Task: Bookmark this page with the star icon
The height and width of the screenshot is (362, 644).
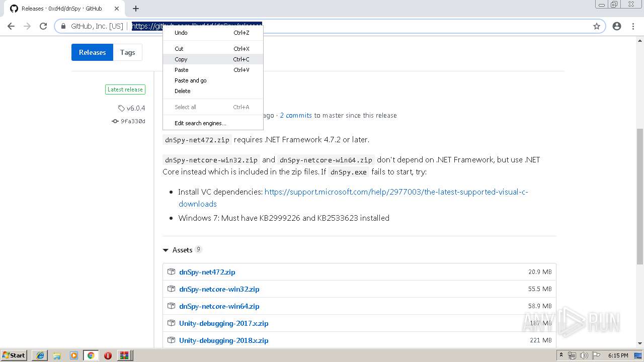Action: click(597, 26)
